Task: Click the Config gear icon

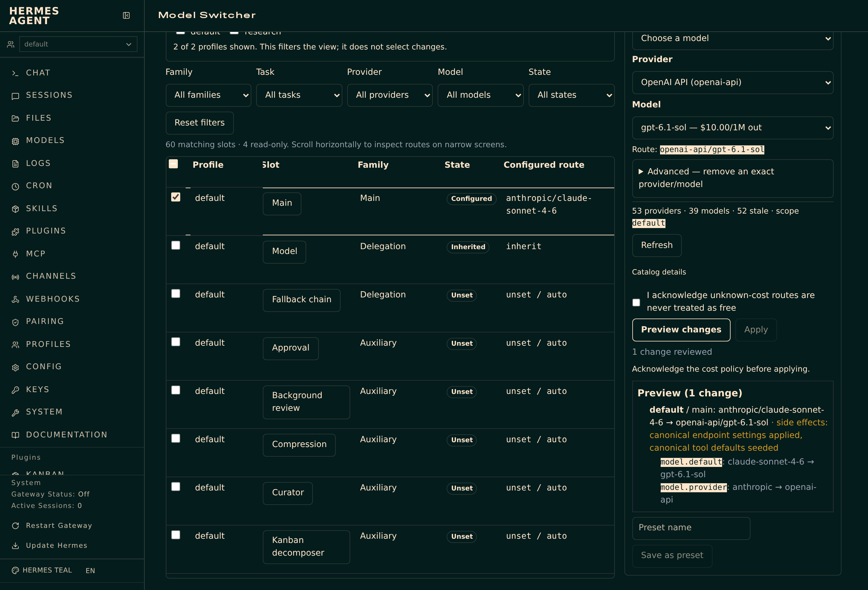Action: (x=15, y=367)
